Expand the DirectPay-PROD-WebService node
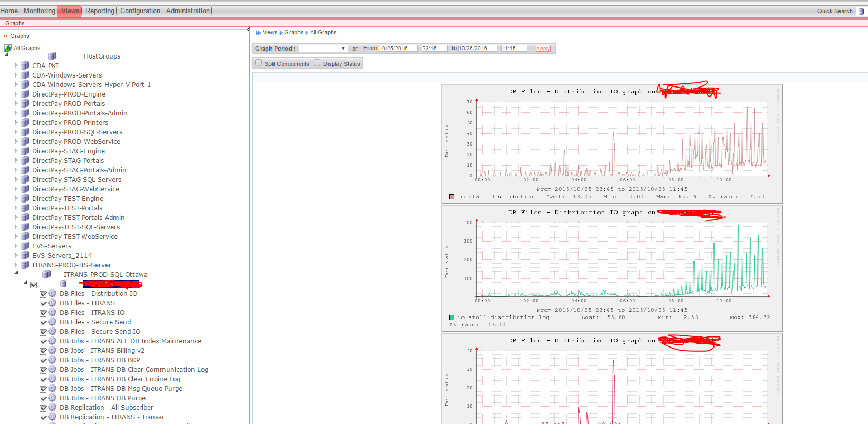868x424 pixels. click(x=16, y=142)
